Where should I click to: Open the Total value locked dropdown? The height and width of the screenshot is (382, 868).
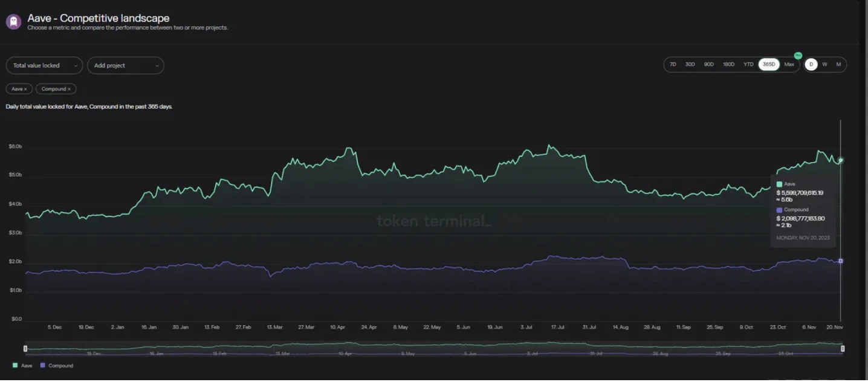(44, 65)
